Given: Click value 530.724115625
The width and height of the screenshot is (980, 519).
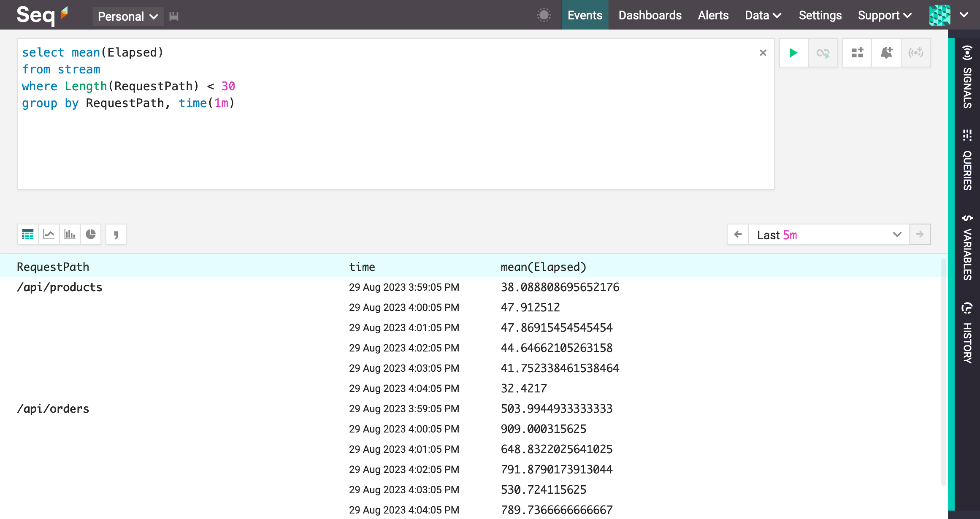Looking at the screenshot, I should [544, 490].
